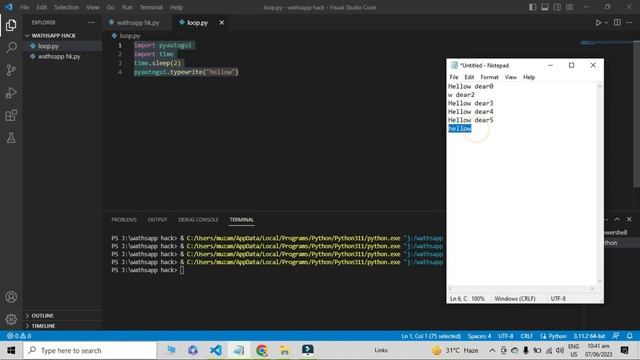
Task: Open notifications bell in status bar
Action: click(629, 336)
